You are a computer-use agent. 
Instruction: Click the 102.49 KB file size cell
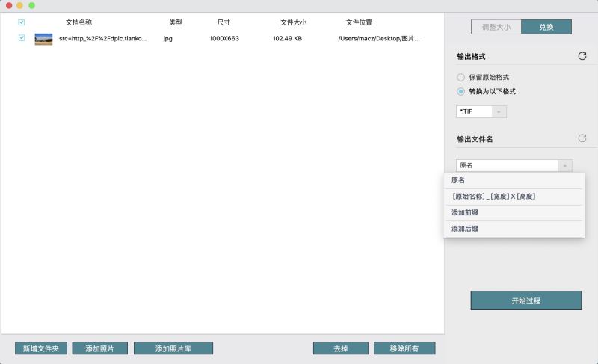click(x=287, y=39)
